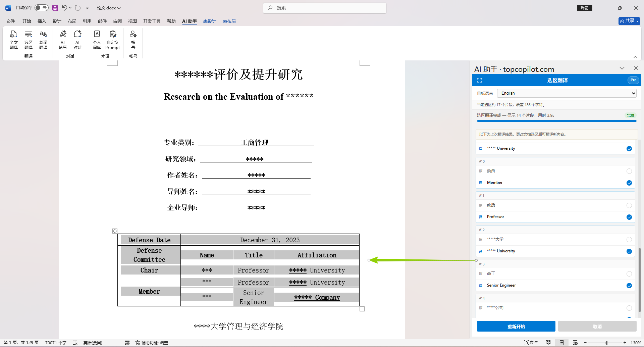Toggle the AutoSave (自动保存) switch
The height and width of the screenshot is (347, 644).
(x=42, y=8)
